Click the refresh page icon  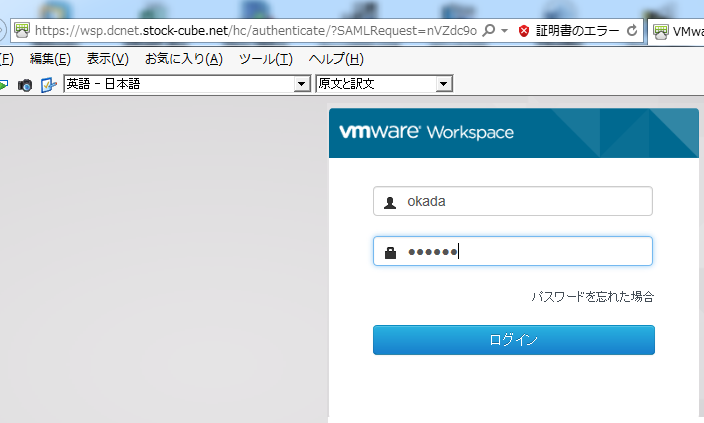[631, 31]
